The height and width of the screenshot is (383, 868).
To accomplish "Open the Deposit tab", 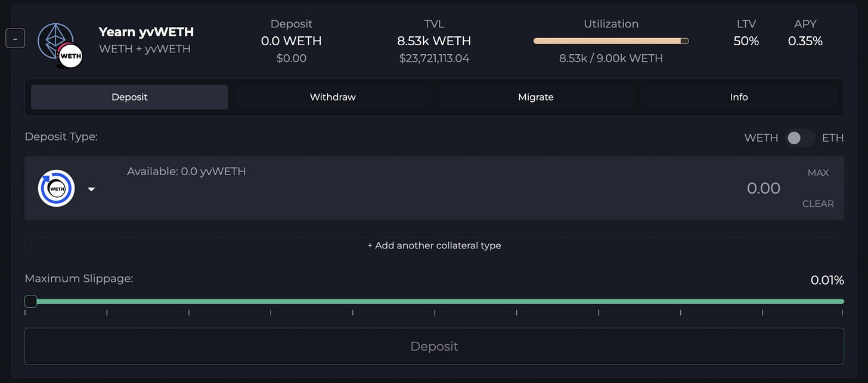I will [129, 97].
